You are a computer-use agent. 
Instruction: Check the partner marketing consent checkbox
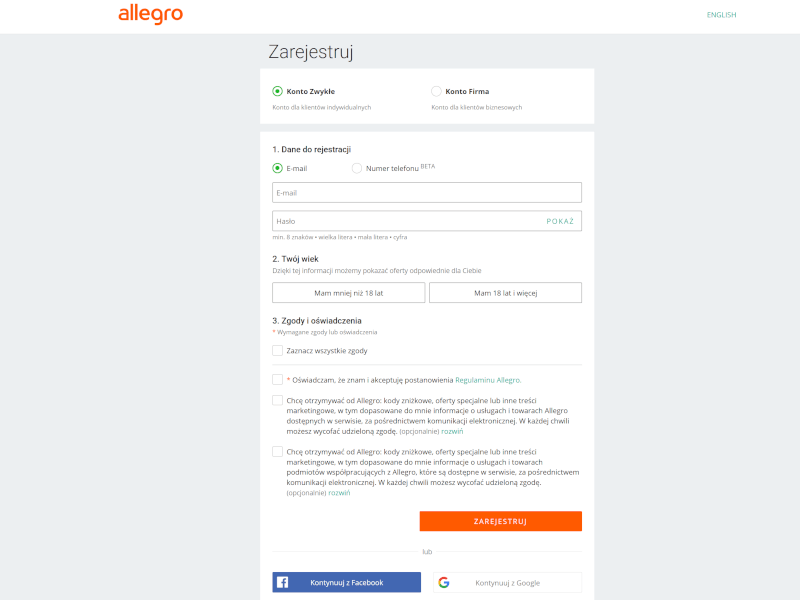278,452
